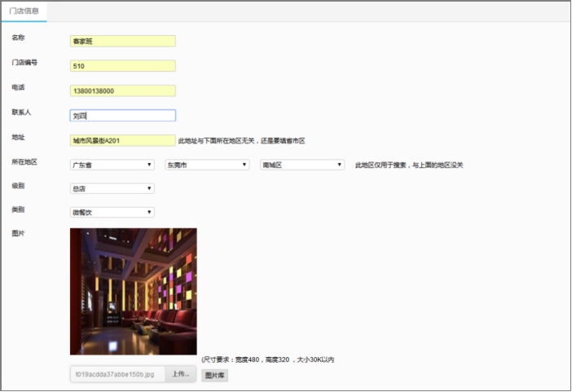
Task: Select the 联系人 text box
Action: (122, 116)
